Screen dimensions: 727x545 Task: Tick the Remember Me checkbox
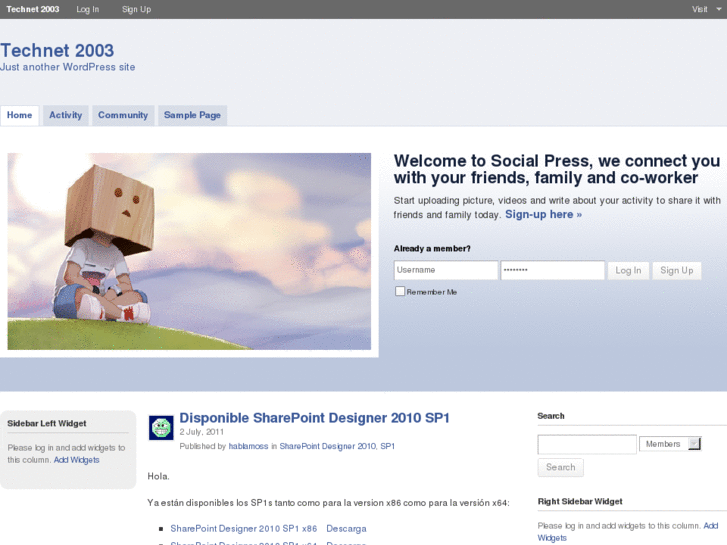click(x=400, y=291)
